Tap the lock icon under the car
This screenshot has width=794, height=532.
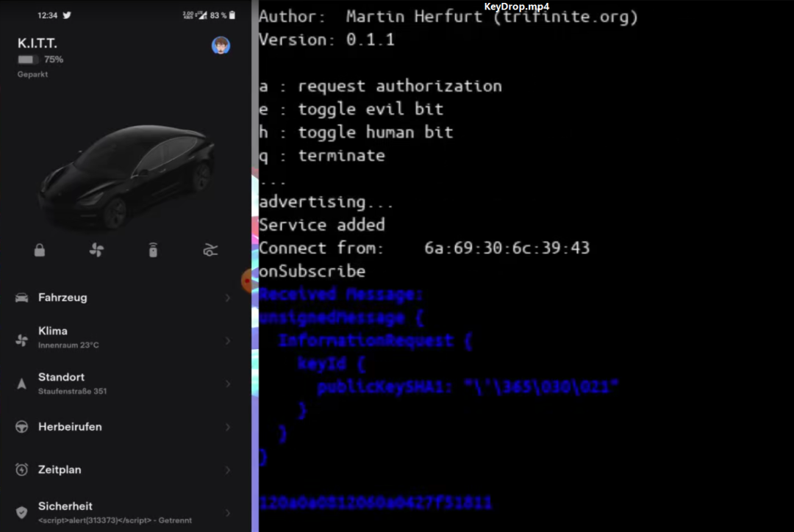(x=40, y=250)
